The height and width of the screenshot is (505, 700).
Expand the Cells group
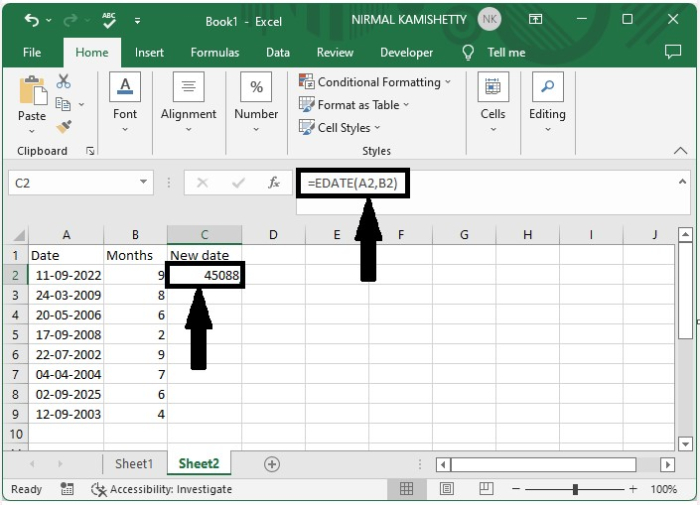click(x=493, y=103)
